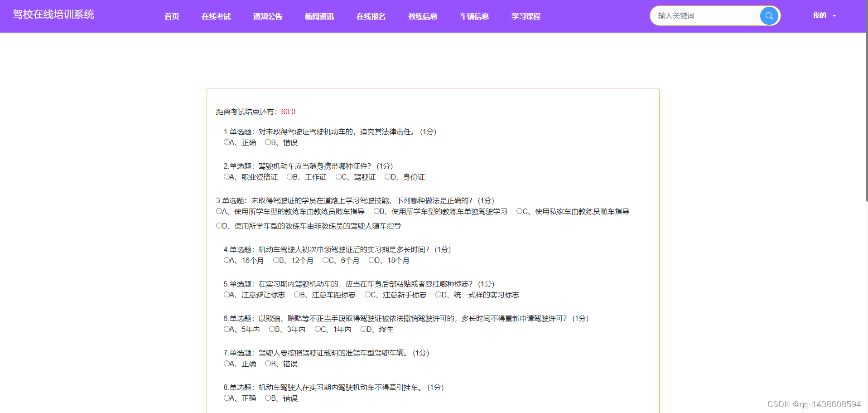Choose A、注意避让标志 for question 5
The width and height of the screenshot is (868, 413).
[x=227, y=295]
